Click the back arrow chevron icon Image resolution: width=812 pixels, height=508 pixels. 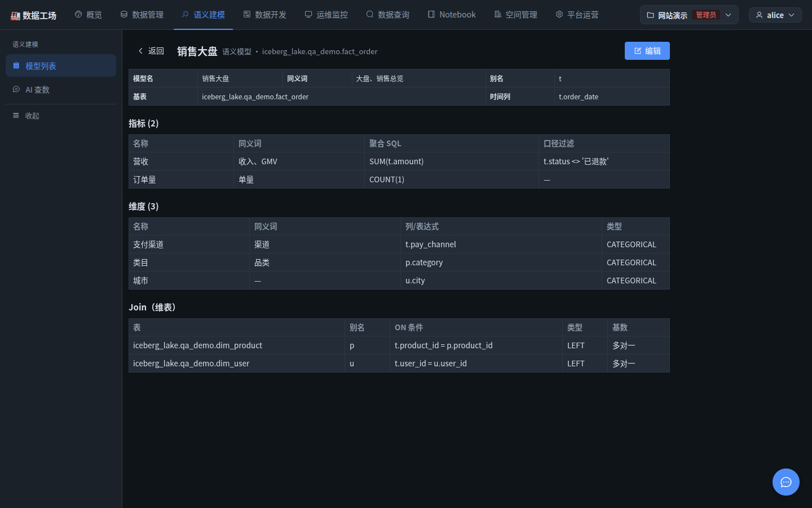(141, 51)
